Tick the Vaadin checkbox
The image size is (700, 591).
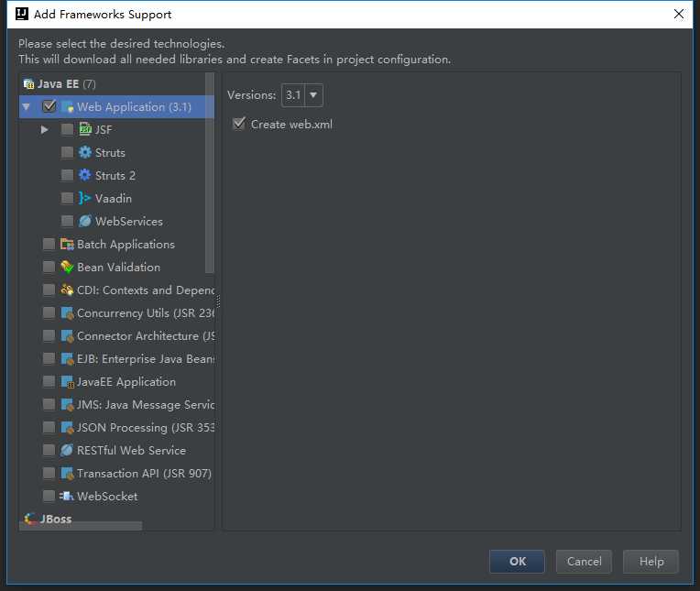click(x=67, y=198)
